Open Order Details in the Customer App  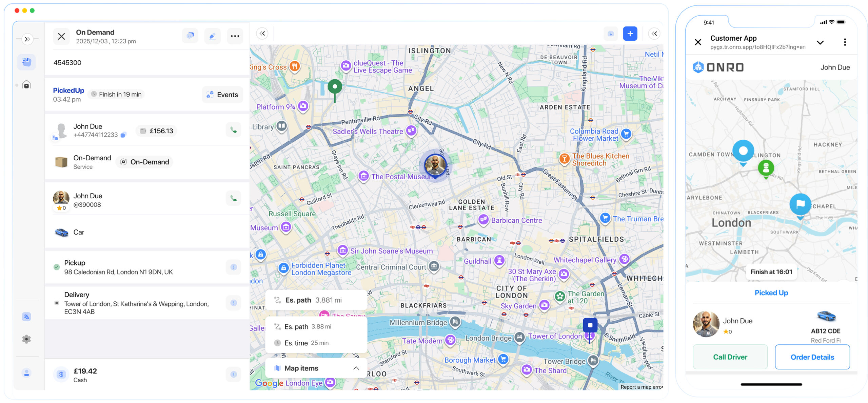[x=812, y=357]
